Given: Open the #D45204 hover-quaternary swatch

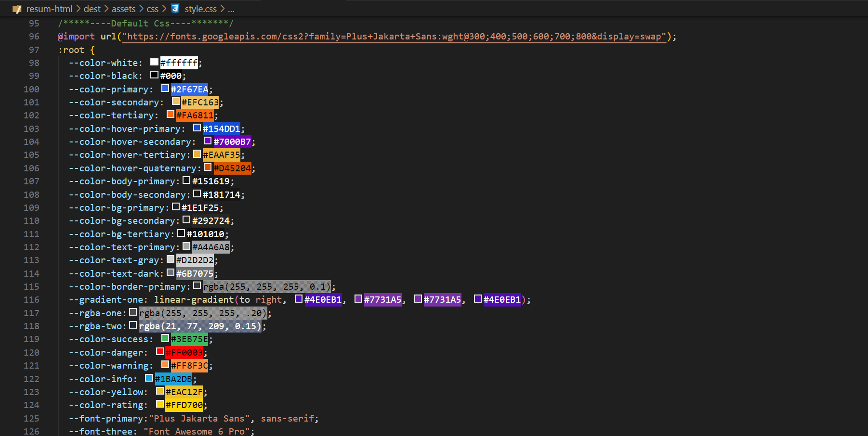Looking at the screenshot, I should tap(208, 167).
